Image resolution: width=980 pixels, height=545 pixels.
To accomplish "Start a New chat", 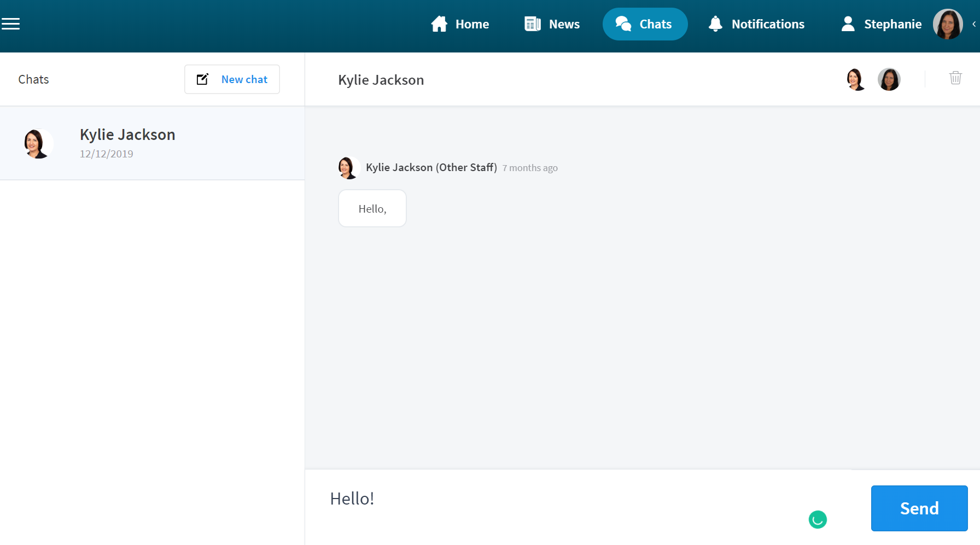I will (232, 79).
